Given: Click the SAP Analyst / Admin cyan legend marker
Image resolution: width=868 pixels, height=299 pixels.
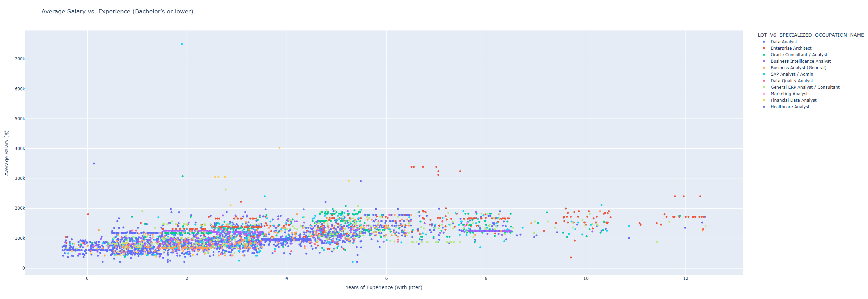Looking at the screenshot, I should (764, 74).
